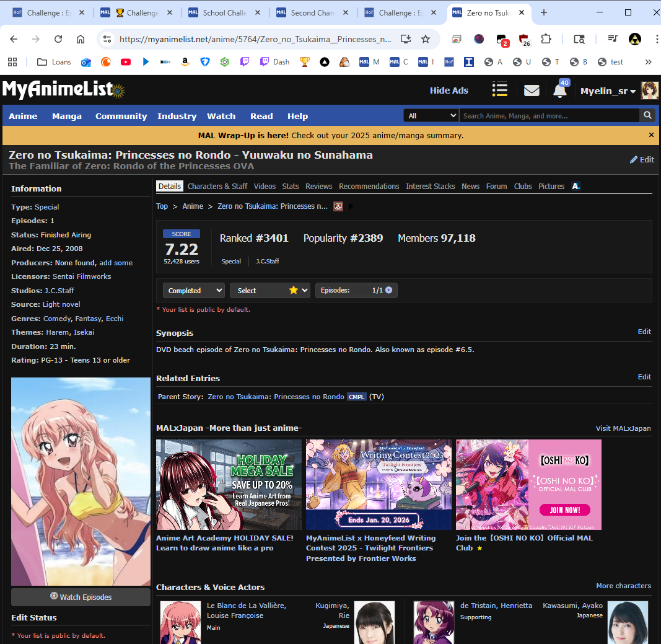Open Writing Contest 2025 banner image
Image resolution: width=661 pixels, height=644 pixels.
[379, 485]
